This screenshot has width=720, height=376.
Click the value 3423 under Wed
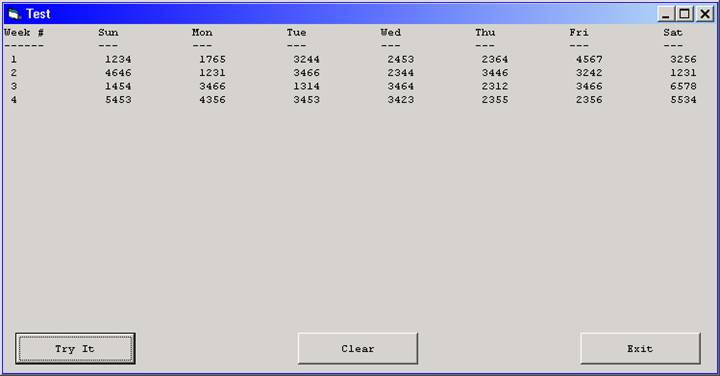point(400,100)
